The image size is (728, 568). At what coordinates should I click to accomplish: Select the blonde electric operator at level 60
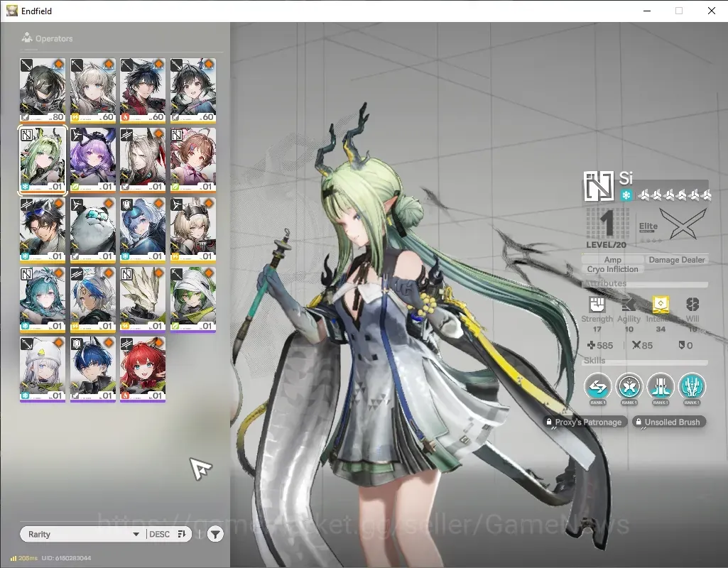(93, 90)
